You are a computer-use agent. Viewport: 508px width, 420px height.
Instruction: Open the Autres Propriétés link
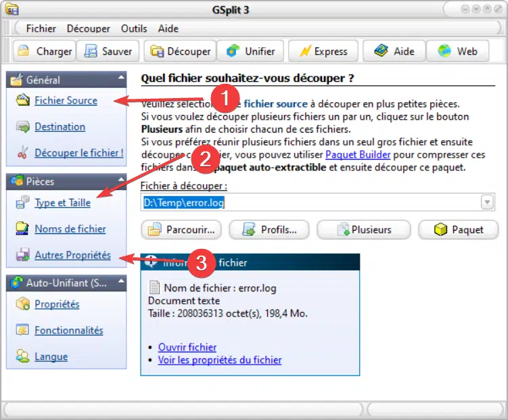[73, 255]
